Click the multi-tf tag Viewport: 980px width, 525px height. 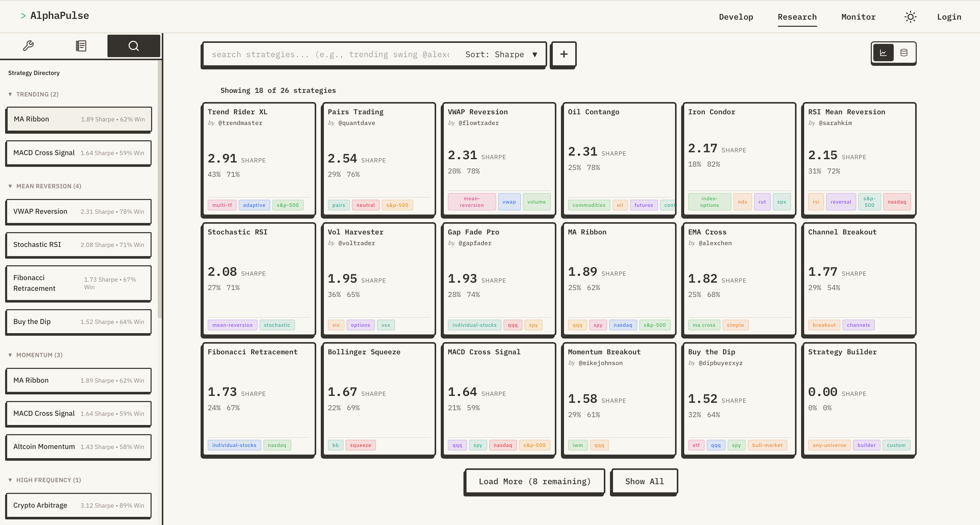222,205
